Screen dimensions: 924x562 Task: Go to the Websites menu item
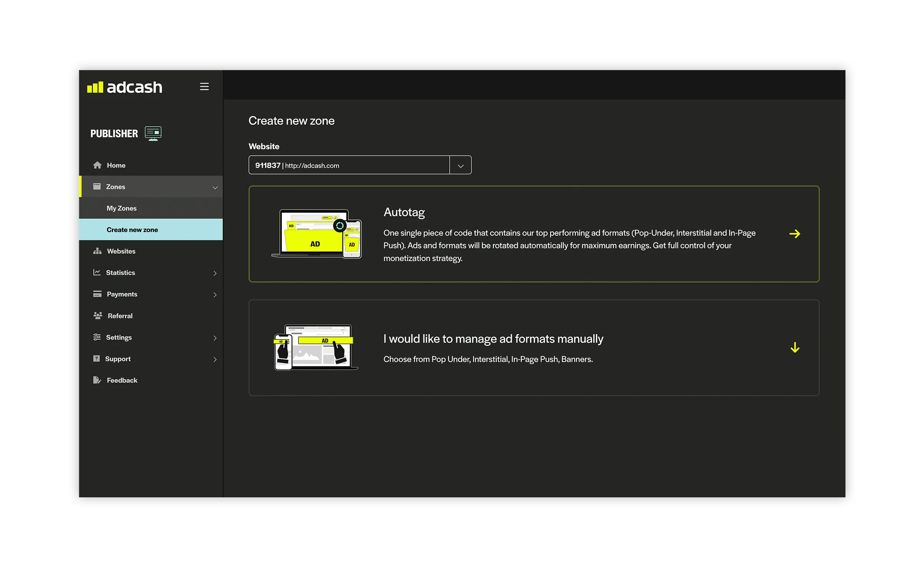coord(151,251)
